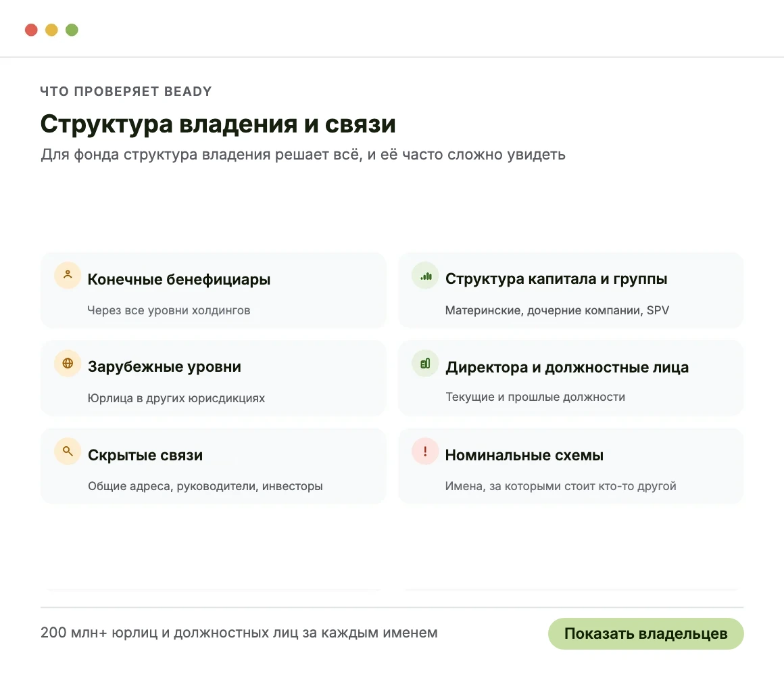Screen dimensions: 784x676
Task: Minimize the window with the yellow button
Action: point(51,30)
